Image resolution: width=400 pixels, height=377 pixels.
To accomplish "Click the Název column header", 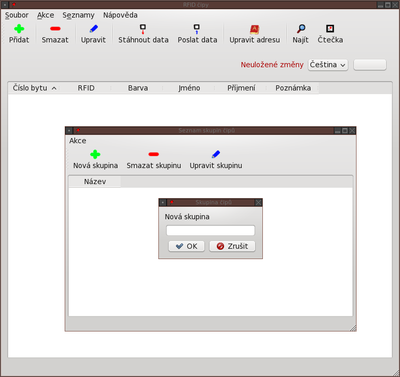I will (x=95, y=182).
